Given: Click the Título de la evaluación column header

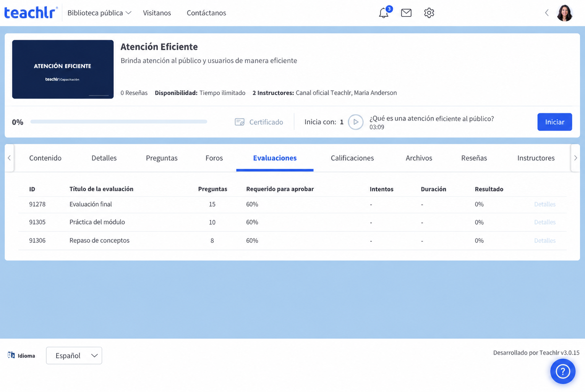Looking at the screenshot, I should (101, 189).
